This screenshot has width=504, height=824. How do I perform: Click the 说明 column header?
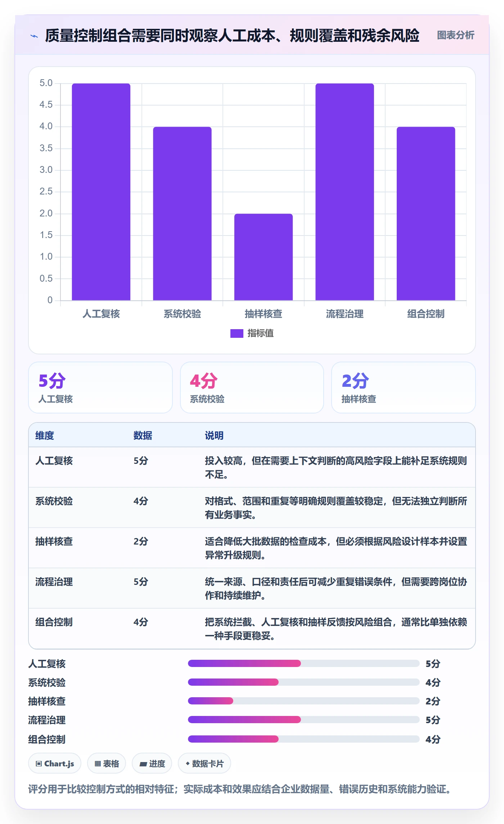pyautogui.click(x=214, y=435)
